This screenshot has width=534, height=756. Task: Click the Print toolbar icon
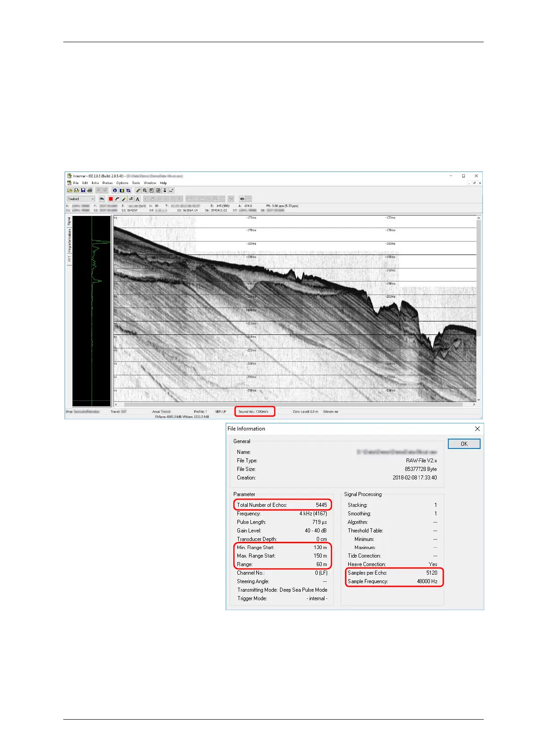click(x=90, y=190)
